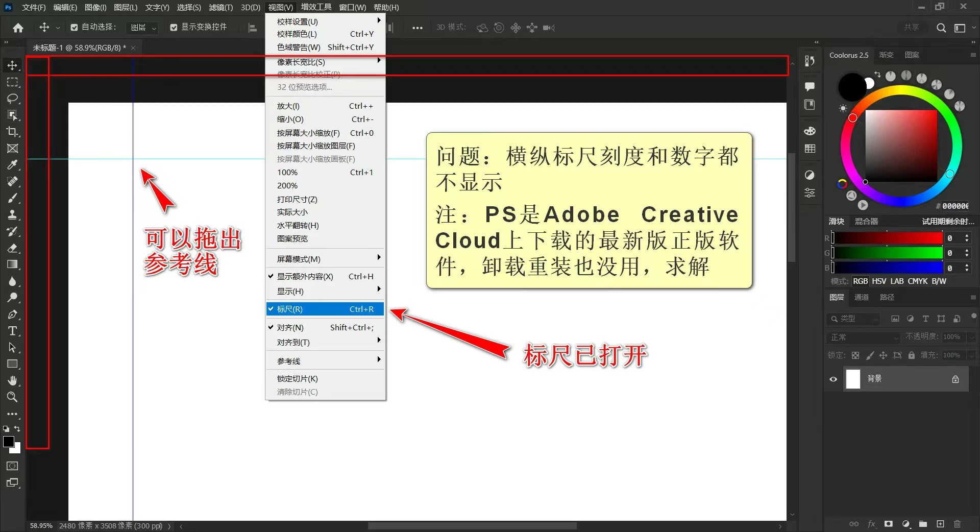The height and width of the screenshot is (532, 980).
Task: Expand 对齐到(T) submenu
Action: [325, 342]
